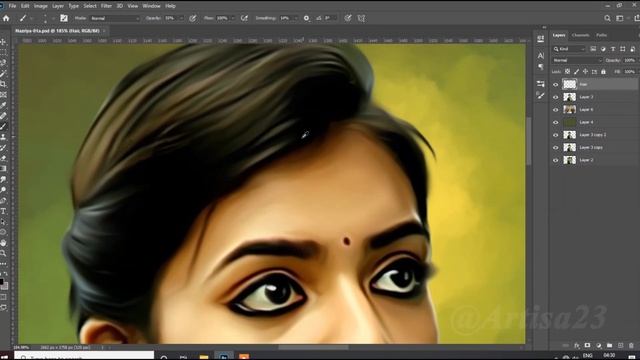Open Flow slider arrow
Viewport: 640px width, 360px height.
point(233,18)
